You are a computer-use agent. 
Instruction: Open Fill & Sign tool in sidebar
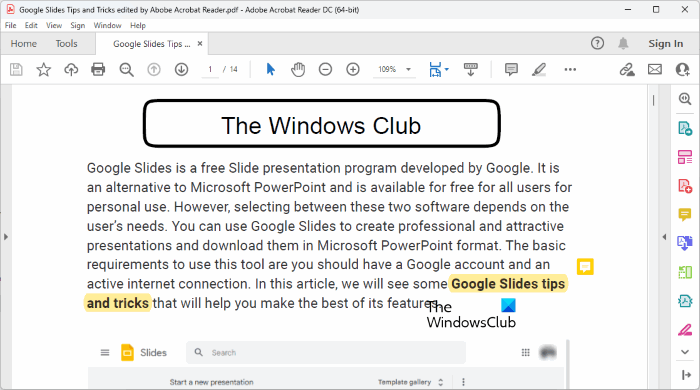pos(685,330)
